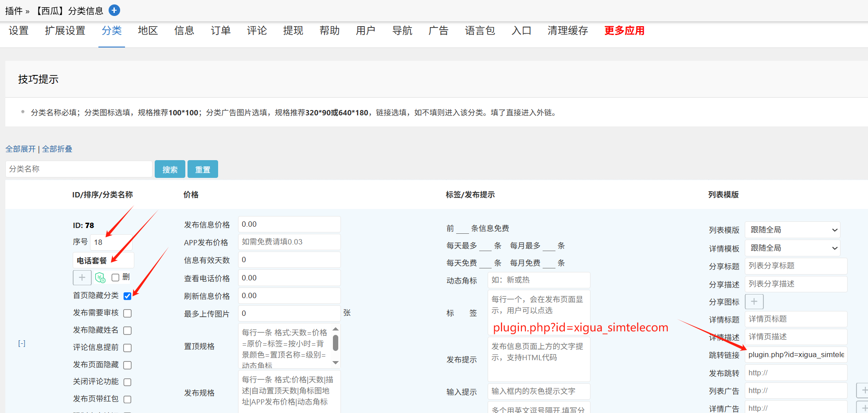Click the 搜索 button
This screenshot has height=413, width=868.
(170, 169)
